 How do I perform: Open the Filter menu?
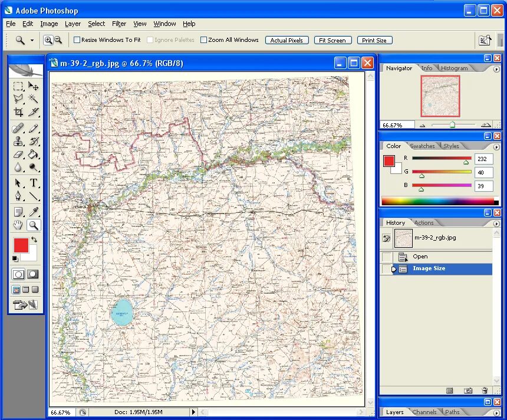click(x=119, y=24)
